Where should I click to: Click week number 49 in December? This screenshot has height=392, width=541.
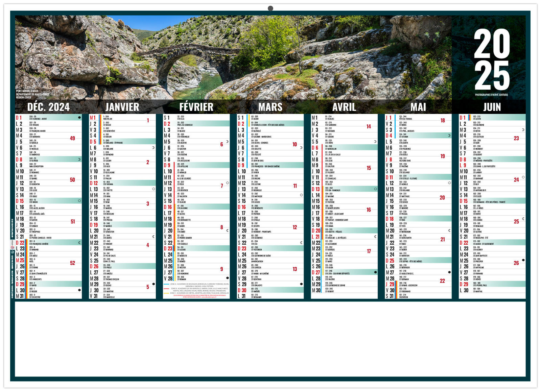(72, 138)
